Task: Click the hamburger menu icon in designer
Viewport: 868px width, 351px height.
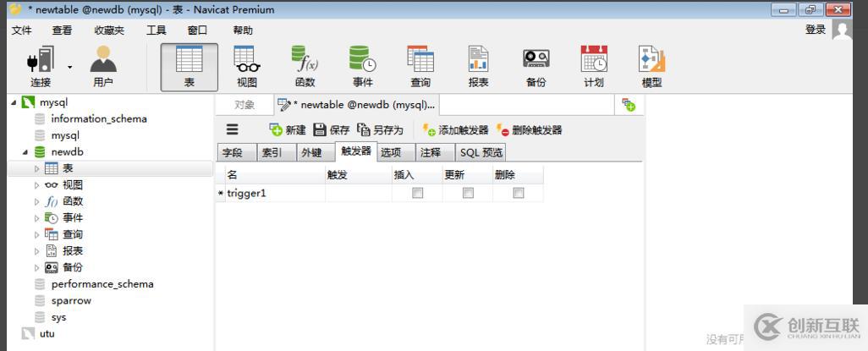Action: coord(233,129)
